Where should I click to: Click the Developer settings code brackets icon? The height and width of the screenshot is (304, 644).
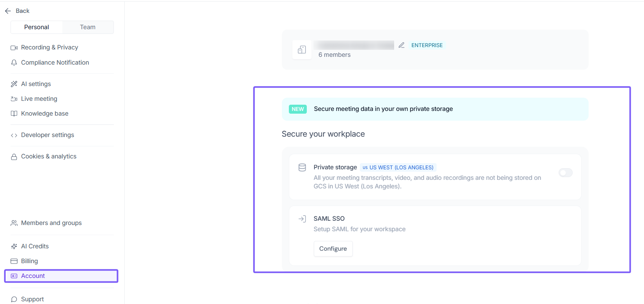(x=14, y=135)
